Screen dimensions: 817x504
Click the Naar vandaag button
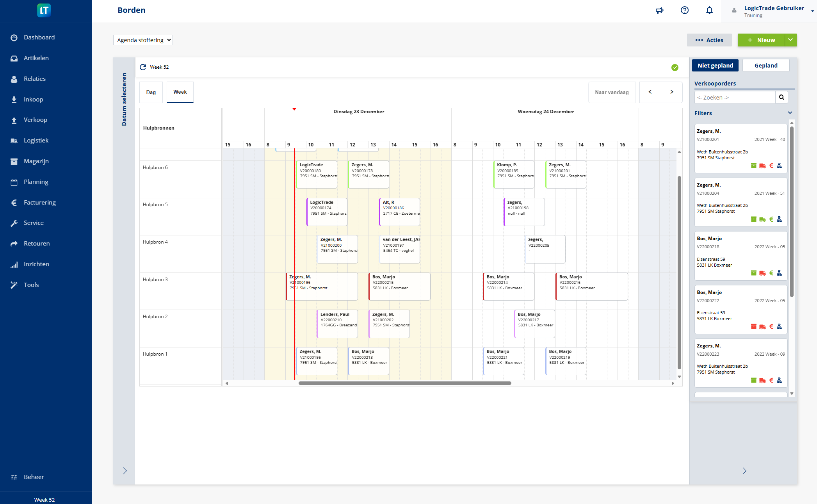(x=612, y=92)
